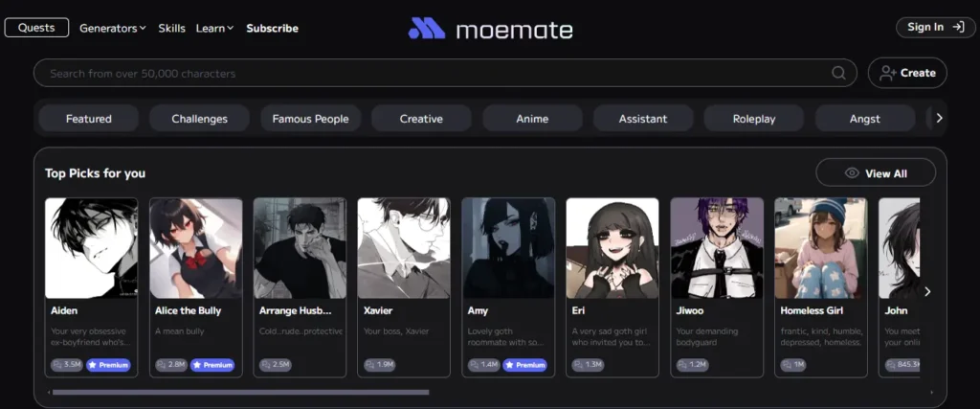
Task: Select the Angst category tab
Action: [865, 118]
